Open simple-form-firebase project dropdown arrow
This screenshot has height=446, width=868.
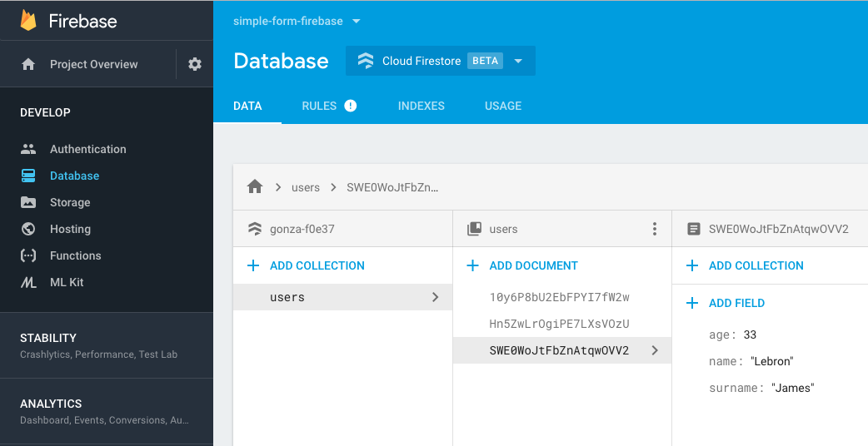coord(357,21)
